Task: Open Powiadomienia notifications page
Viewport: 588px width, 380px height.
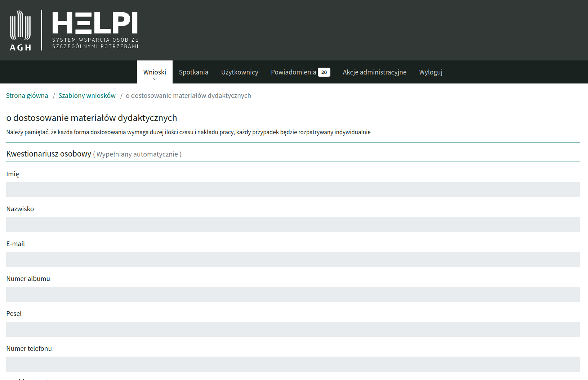Action: tap(294, 72)
